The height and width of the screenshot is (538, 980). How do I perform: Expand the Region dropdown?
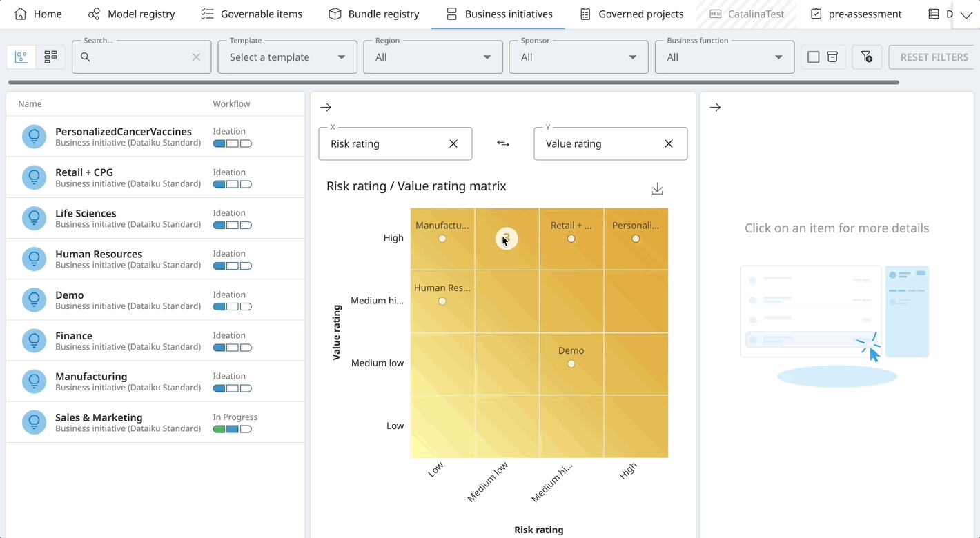pyautogui.click(x=487, y=57)
